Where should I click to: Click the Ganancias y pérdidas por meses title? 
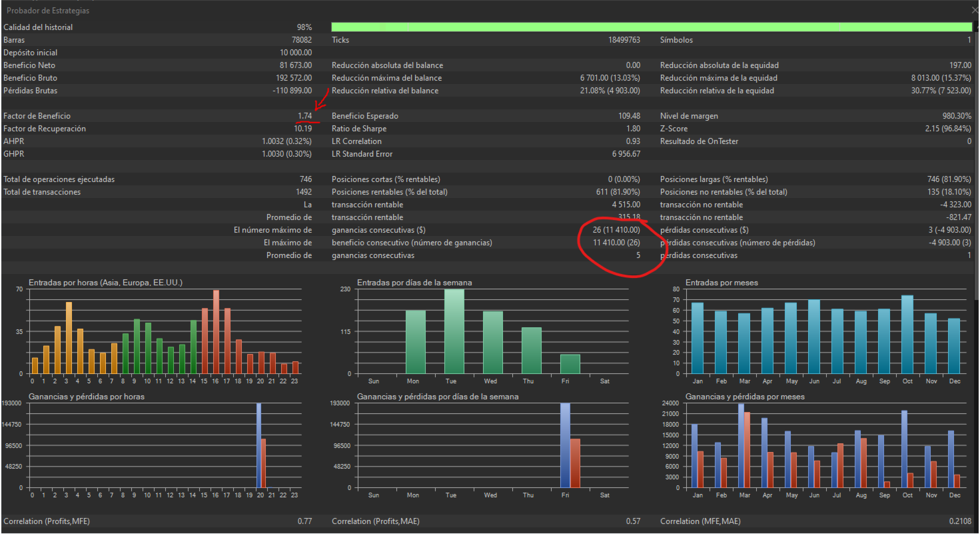tap(745, 397)
